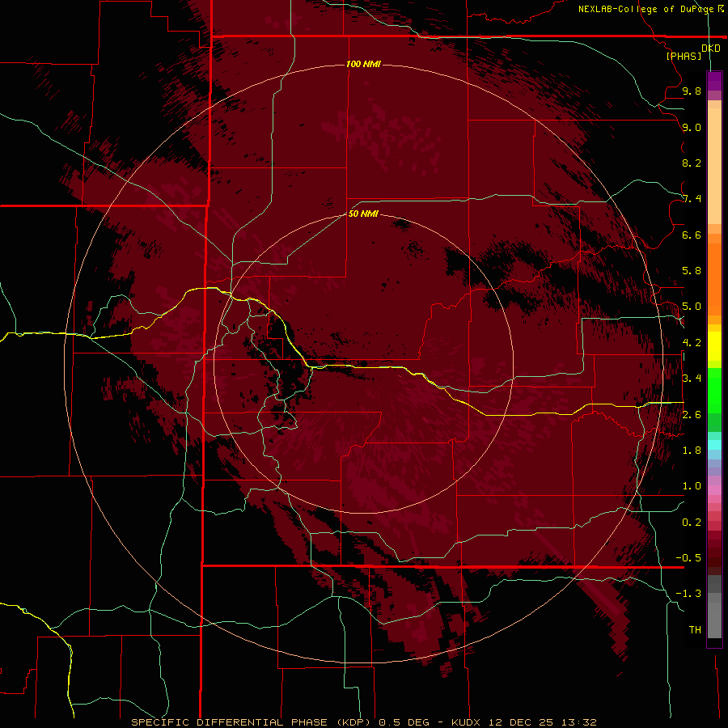The width and height of the screenshot is (728, 728).
Task: Select the 7.4 legend scale value
Action: (x=692, y=199)
